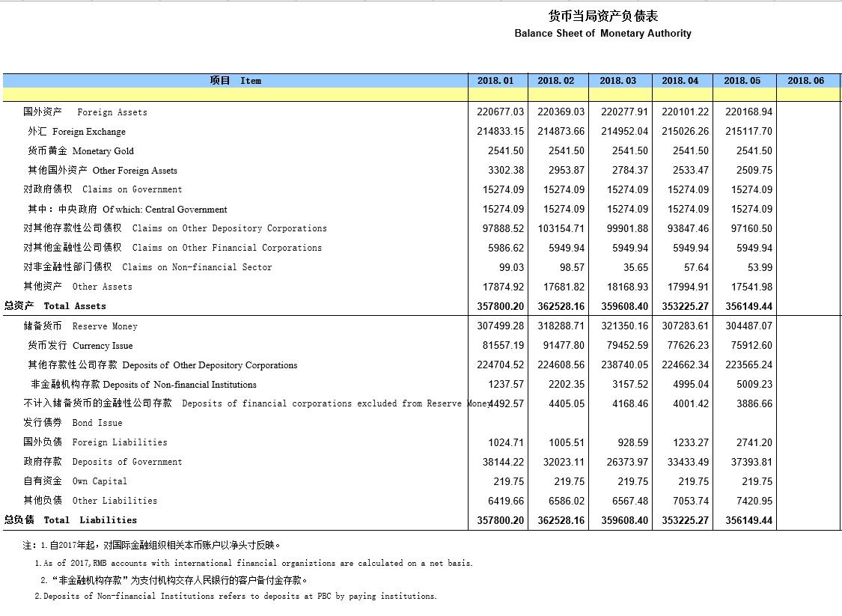Select the 2018.03 column header
The width and height of the screenshot is (842, 616).
618,81
